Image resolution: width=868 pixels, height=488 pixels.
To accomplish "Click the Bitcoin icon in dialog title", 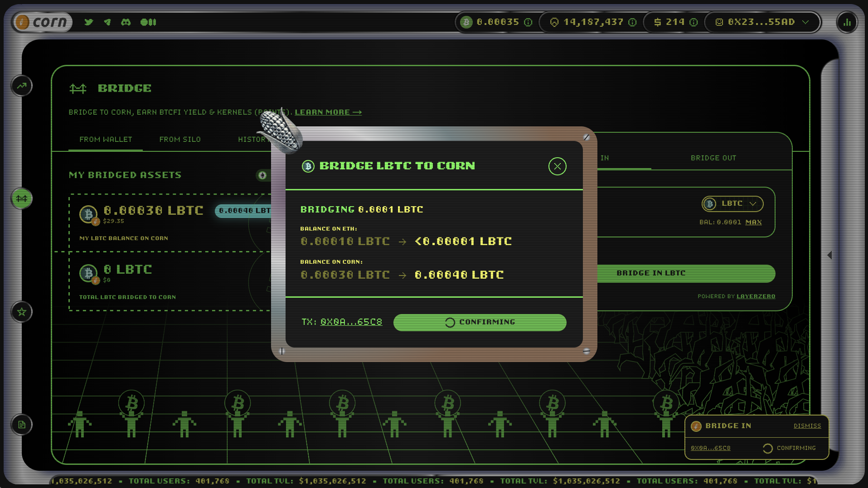I will (x=308, y=166).
